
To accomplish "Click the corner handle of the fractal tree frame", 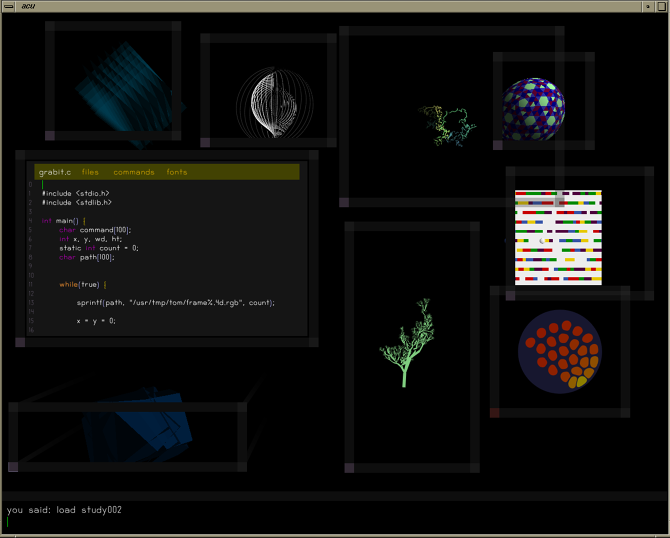I will coord(349,467).
